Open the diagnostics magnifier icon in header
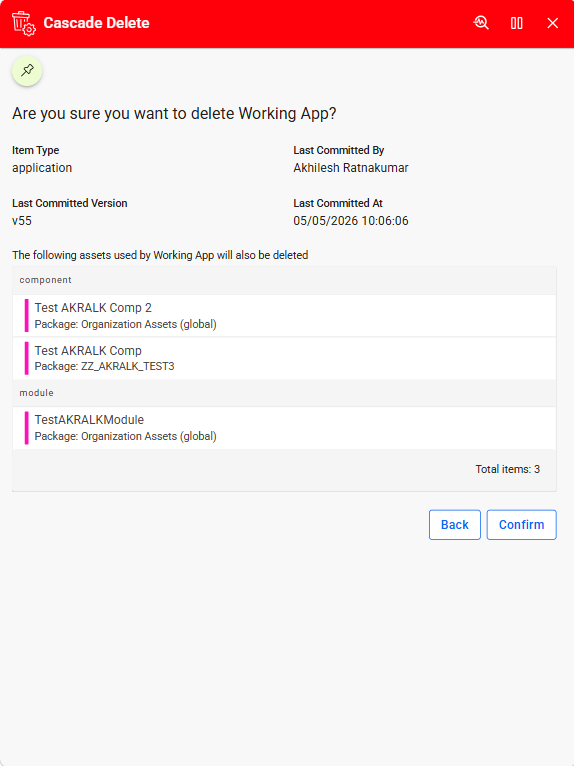The image size is (574, 766). pyautogui.click(x=481, y=23)
